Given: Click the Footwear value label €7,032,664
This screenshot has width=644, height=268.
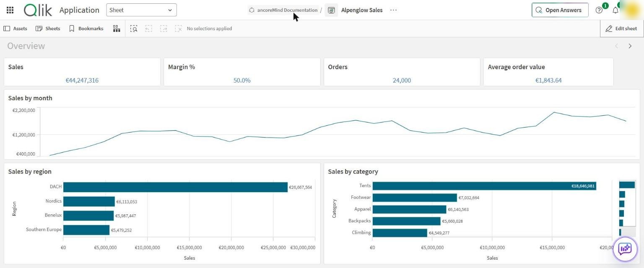Looking at the screenshot, I should coord(469,198).
